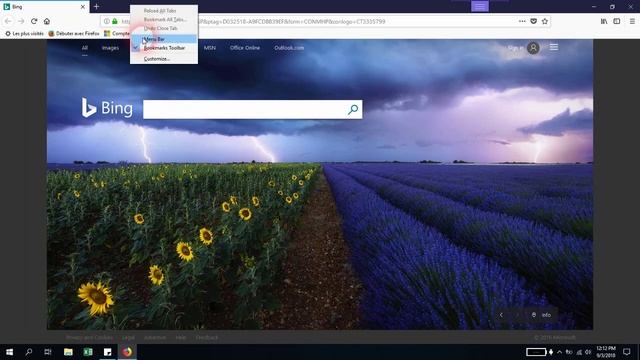
Task: Go to the Firefox home page icon
Action: click(x=47, y=21)
